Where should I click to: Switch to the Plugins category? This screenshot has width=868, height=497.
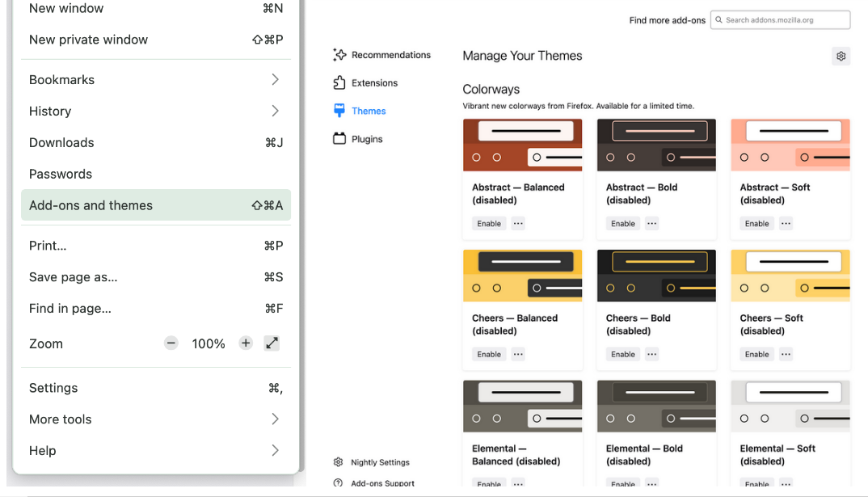tap(358, 139)
